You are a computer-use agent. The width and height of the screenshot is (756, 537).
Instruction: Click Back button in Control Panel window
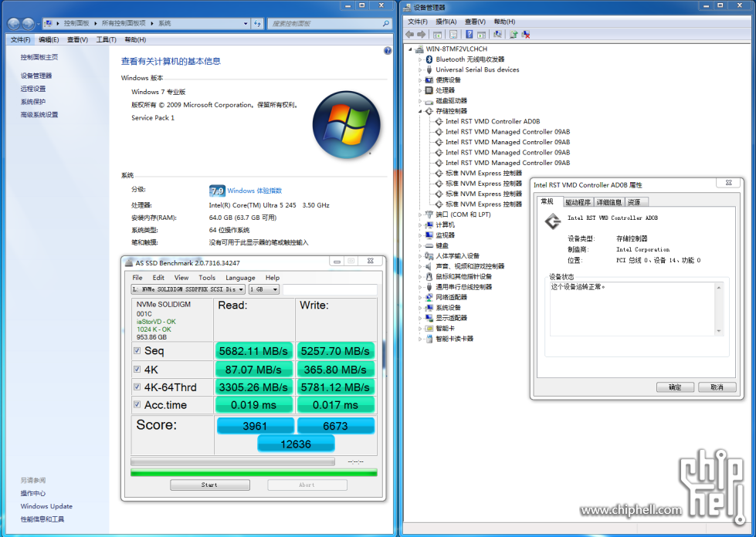(13, 23)
